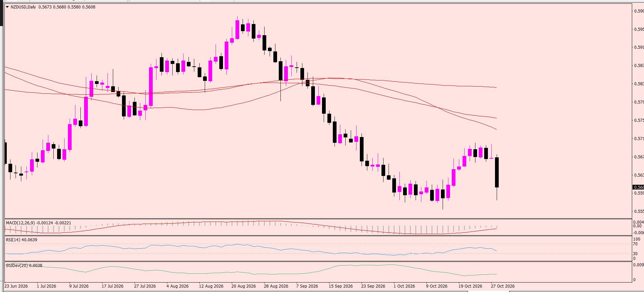Click the 28 Aug 2026 date label
Viewport: 644px width, 292px height.
coord(276,286)
